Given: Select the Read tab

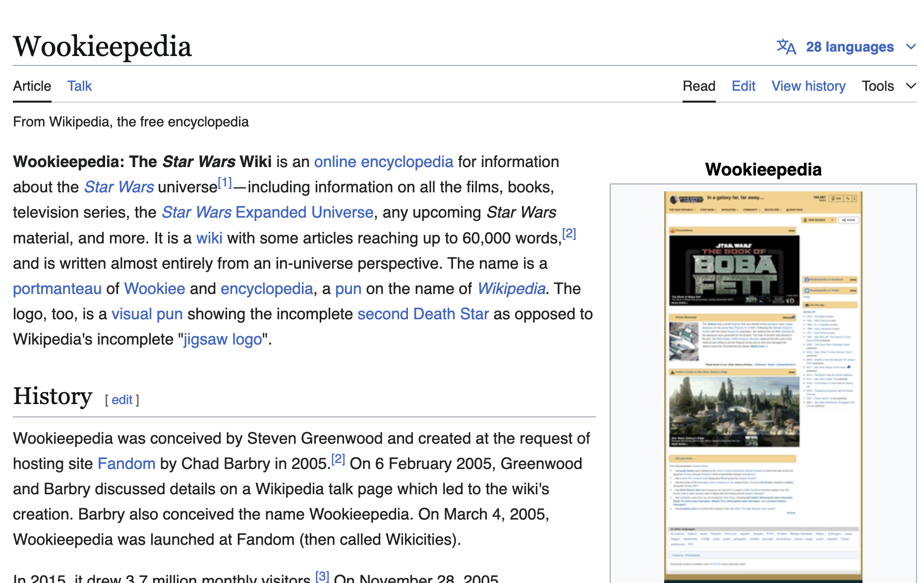Looking at the screenshot, I should coord(698,86).
